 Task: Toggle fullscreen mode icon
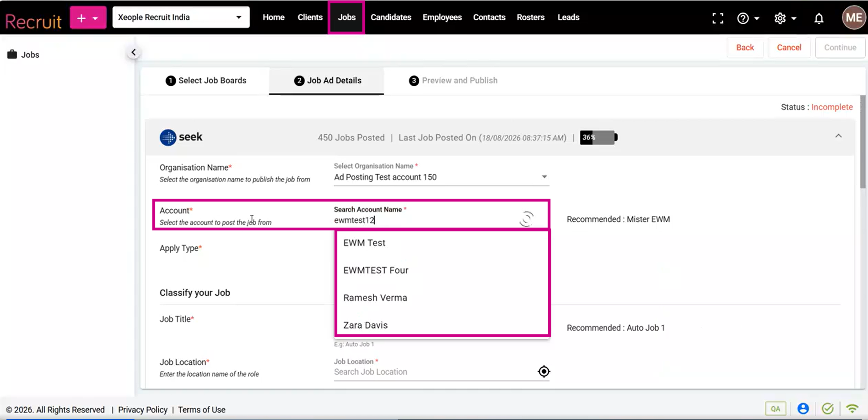point(718,18)
